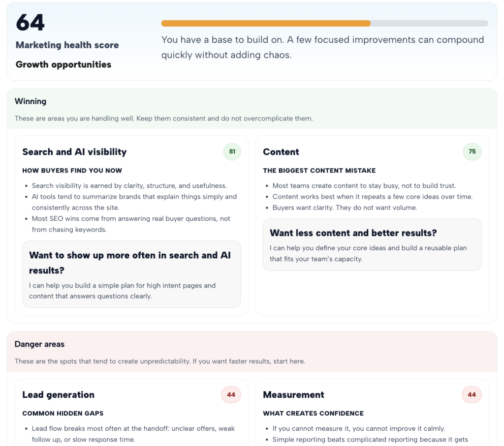504x446 pixels.
Task: Click "COMMON HIDDEN GAPS" subheading
Action: 63,414
